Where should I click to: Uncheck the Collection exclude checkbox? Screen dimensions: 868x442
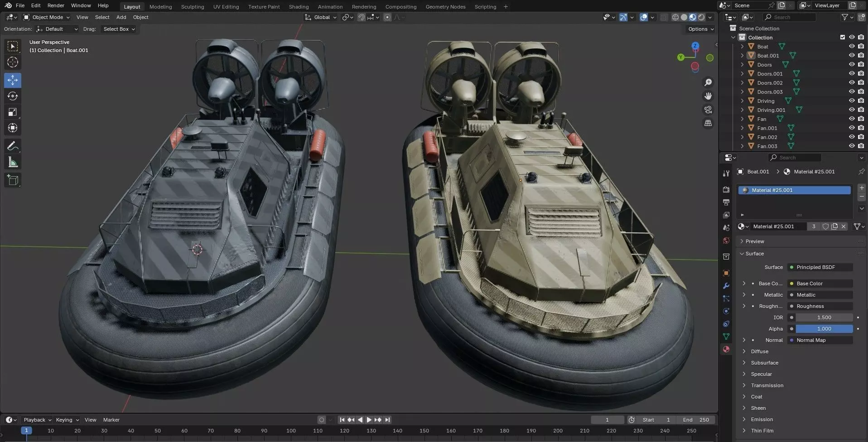pyautogui.click(x=843, y=38)
